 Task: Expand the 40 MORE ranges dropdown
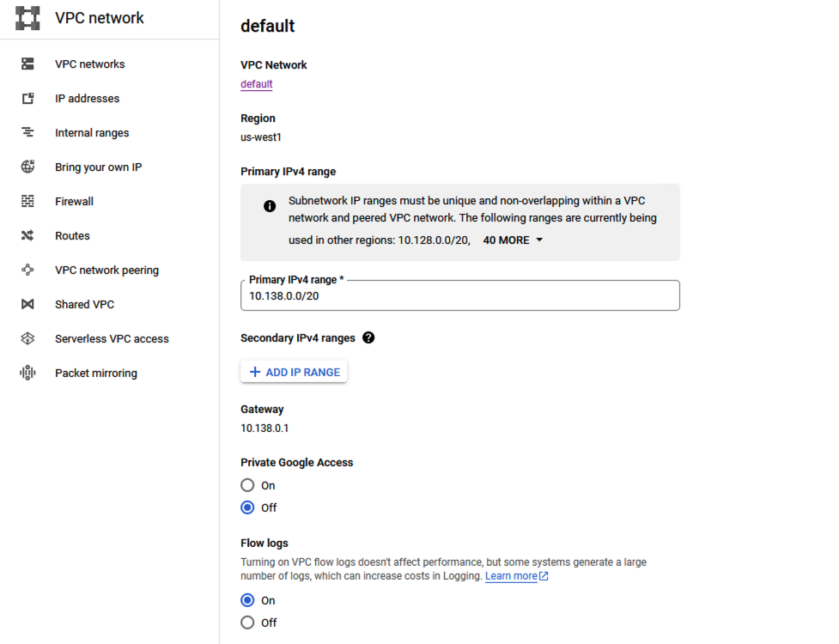[x=513, y=240]
